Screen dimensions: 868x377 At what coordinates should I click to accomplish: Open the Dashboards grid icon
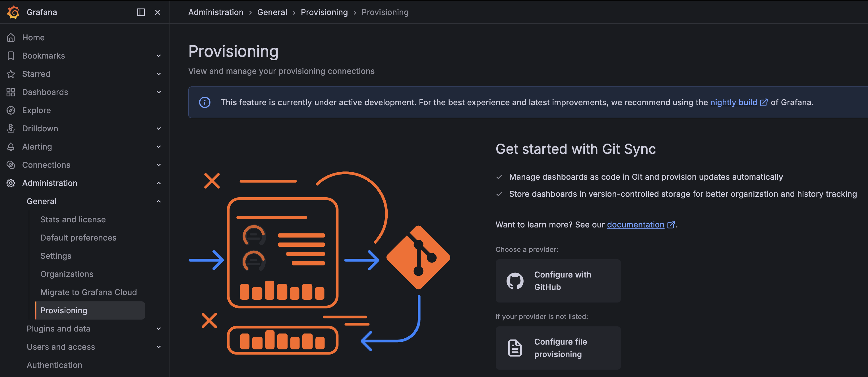11,92
